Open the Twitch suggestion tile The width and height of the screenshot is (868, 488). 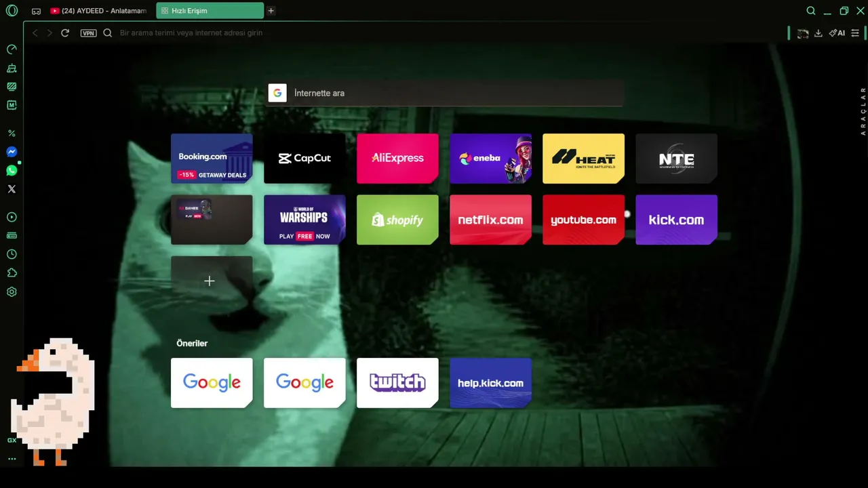(397, 383)
